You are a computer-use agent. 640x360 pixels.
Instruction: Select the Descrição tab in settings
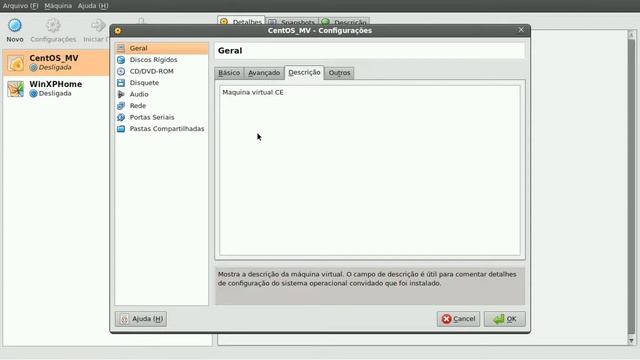click(304, 72)
